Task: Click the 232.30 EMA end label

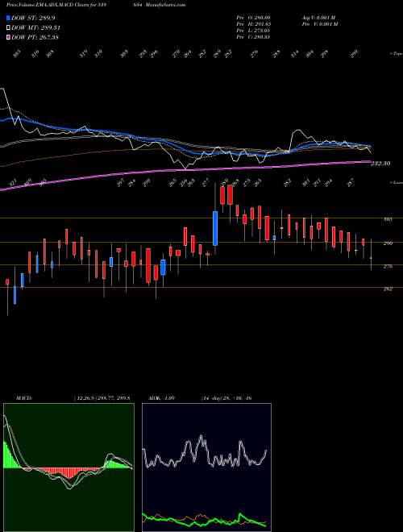Action: pyautogui.click(x=380, y=163)
